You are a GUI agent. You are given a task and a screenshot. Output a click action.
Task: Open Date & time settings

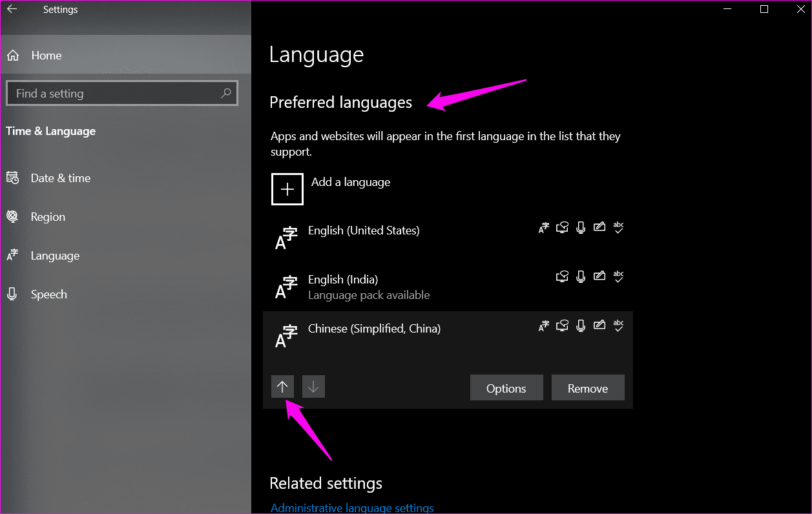(x=125, y=178)
